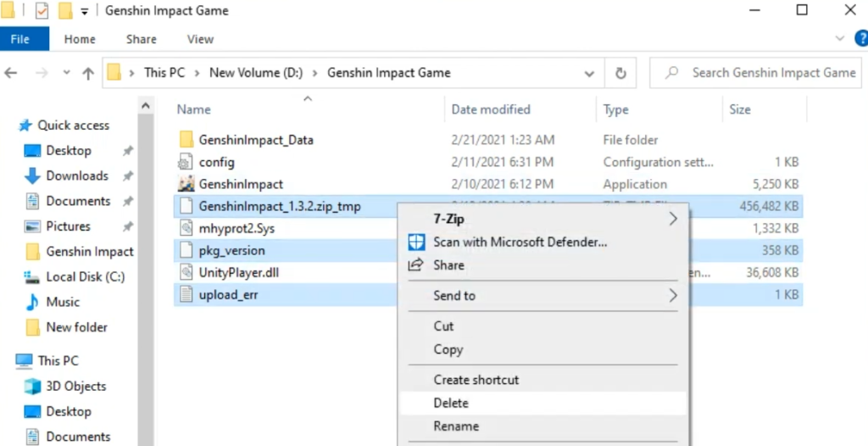The image size is (868, 446).
Task: Click the New folder quick access toolbar icon
Action: (65, 10)
